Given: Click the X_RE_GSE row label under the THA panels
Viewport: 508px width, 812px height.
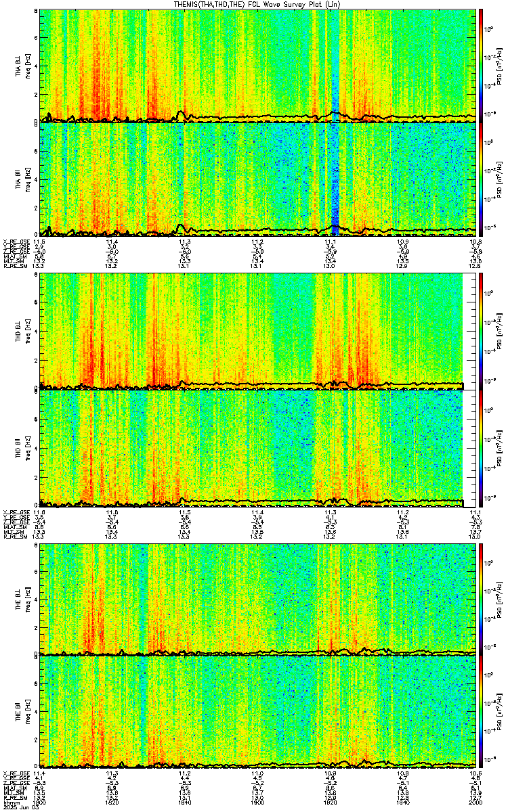Looking at the screenshot, I should pyautogui.click(x=16, y=241).
